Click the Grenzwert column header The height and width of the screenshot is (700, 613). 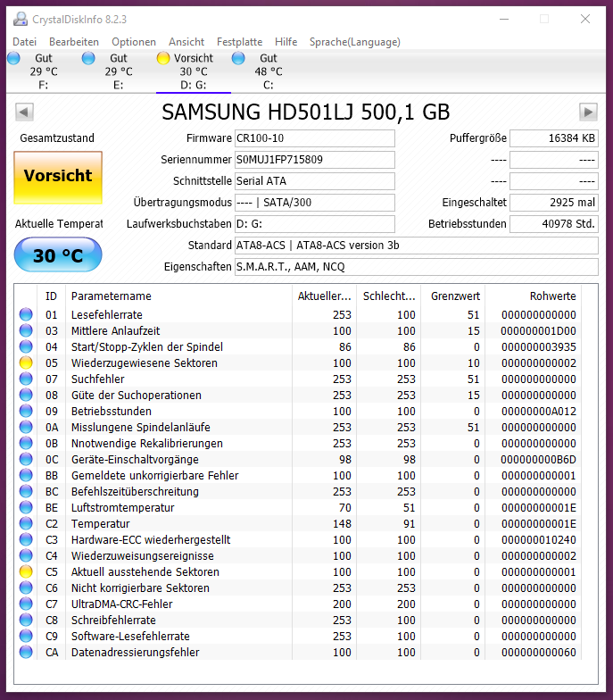[453, 296]
